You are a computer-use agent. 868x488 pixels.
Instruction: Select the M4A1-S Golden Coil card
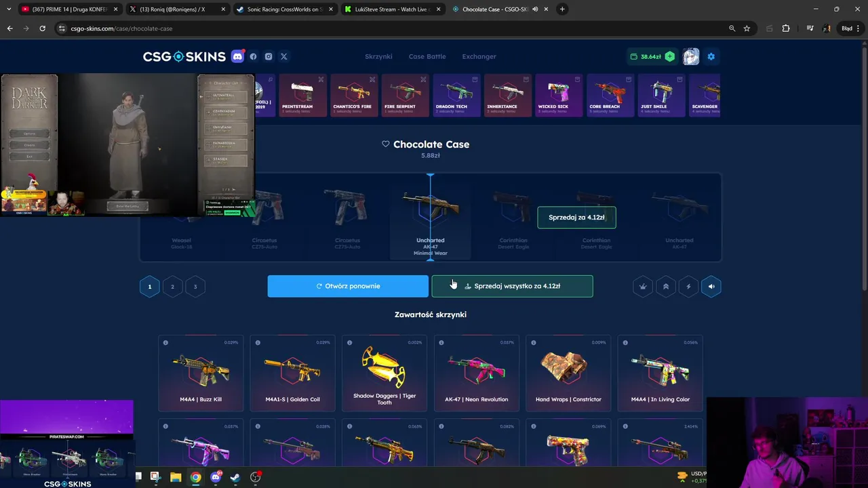292,373
